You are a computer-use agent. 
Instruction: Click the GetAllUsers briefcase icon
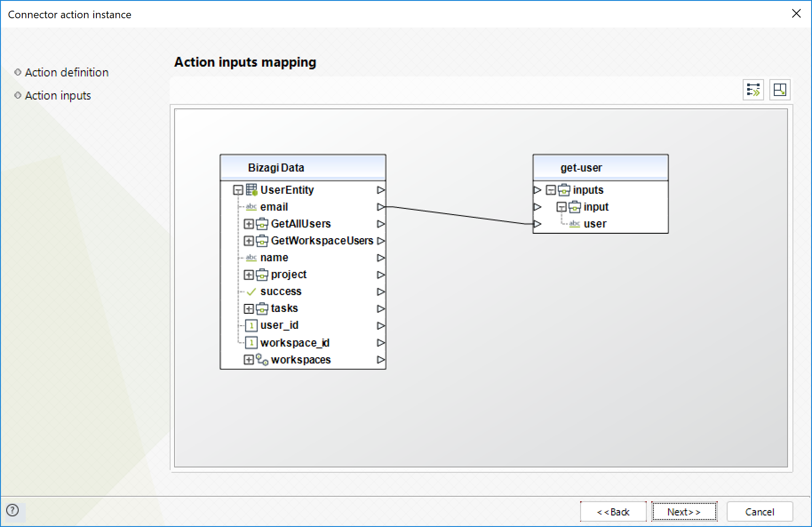point(262,224)
